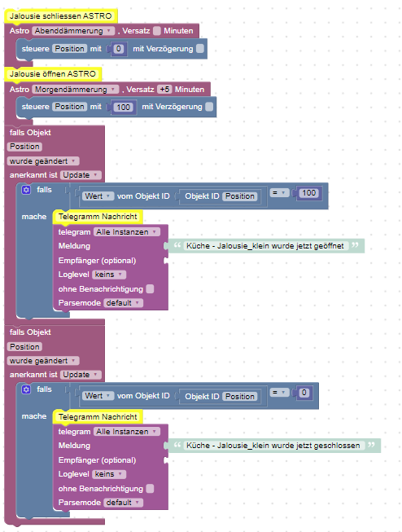402x532 pixels.
Task: Open gear settings on second falls block
Action: click(x=26, y=389)
